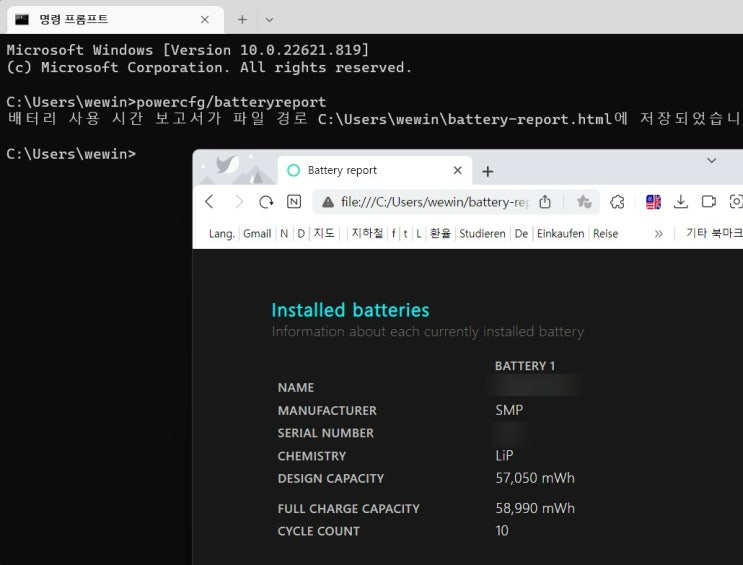Open the t bookmark
This screenshot has width=743, height=565.
coord(406,233)
